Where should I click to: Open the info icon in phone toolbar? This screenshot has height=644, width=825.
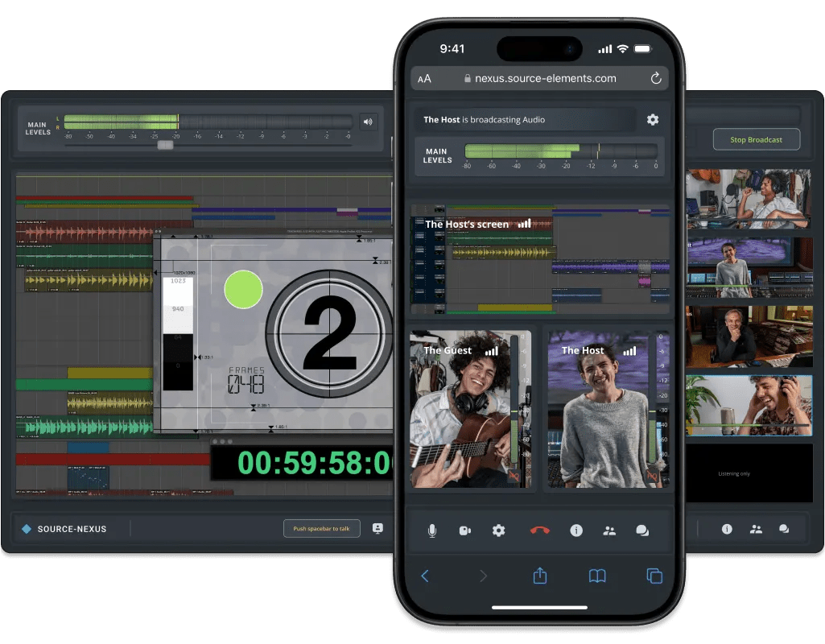(576, 530)
